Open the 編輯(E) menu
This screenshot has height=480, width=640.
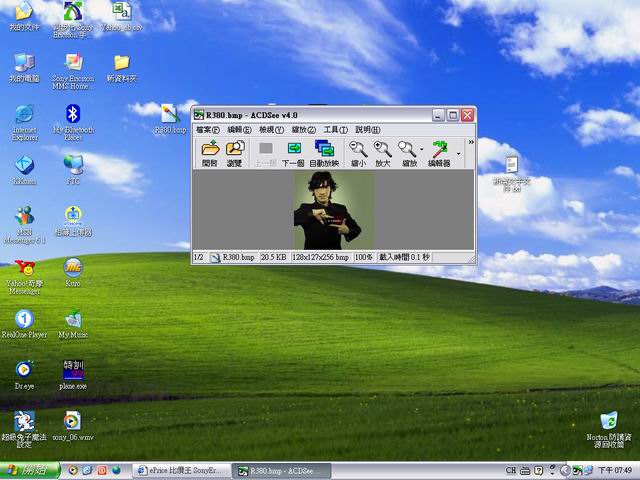[x=239, y=130]
